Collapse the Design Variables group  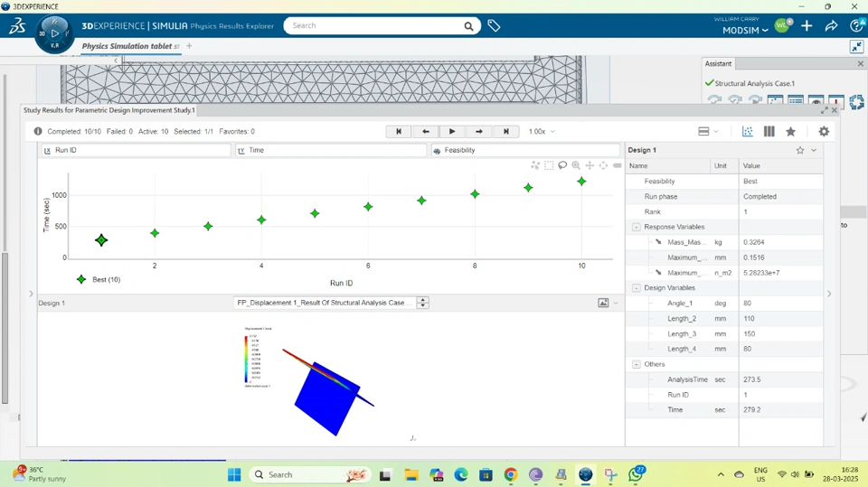pyautogui.click(x=636, y=287)
